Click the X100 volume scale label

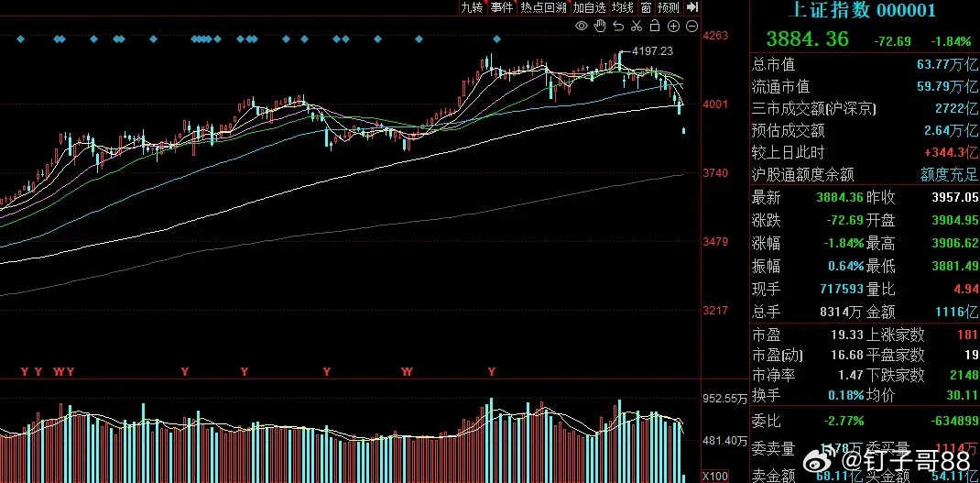pos(715,477)
